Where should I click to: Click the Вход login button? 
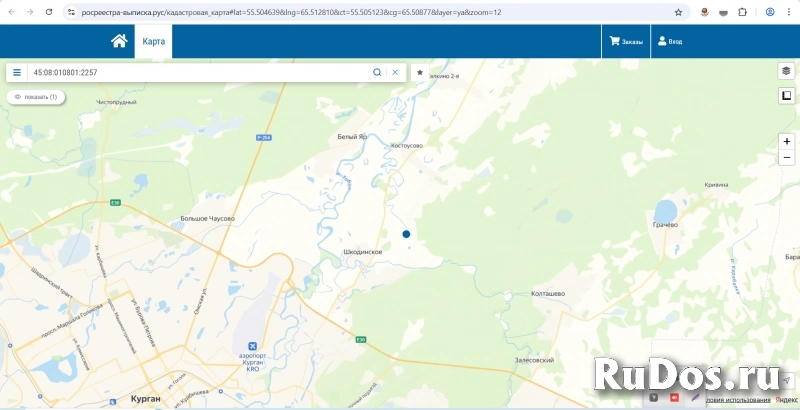tap(669, 42)
